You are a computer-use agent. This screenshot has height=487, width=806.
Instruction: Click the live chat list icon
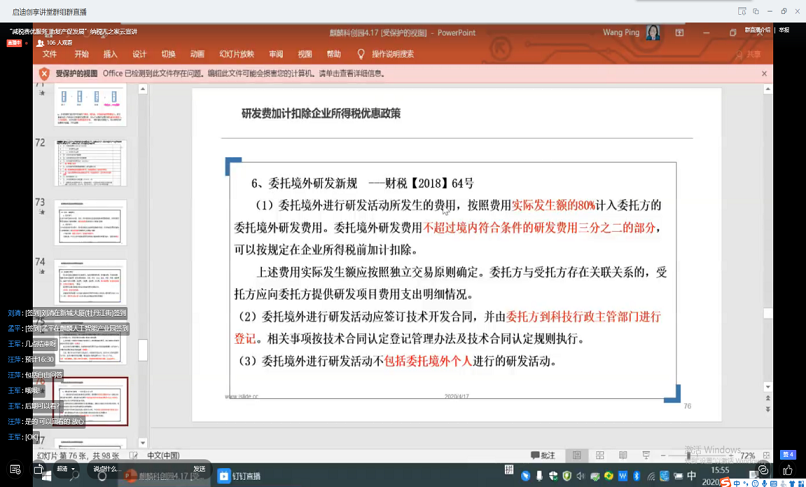15,470
